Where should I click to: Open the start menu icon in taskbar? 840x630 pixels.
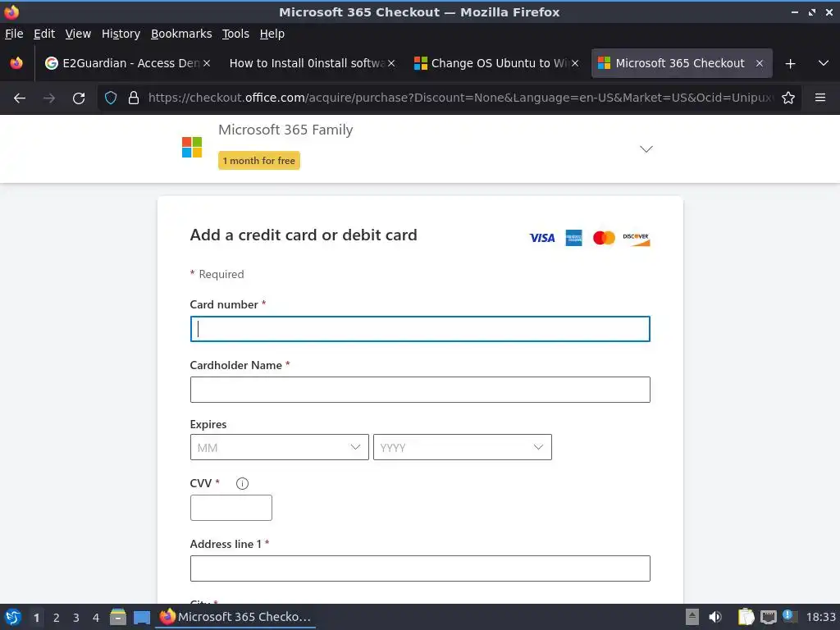point(13,617)
